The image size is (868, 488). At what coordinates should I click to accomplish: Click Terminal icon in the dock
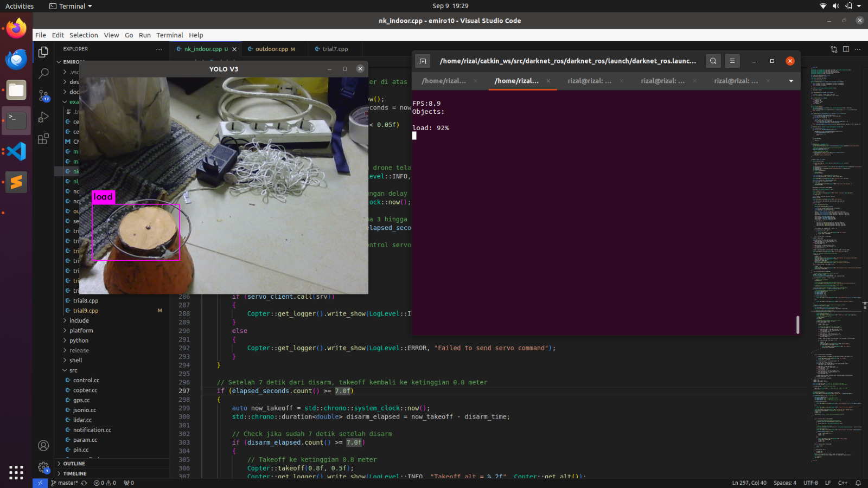click(x=16, y=120)
